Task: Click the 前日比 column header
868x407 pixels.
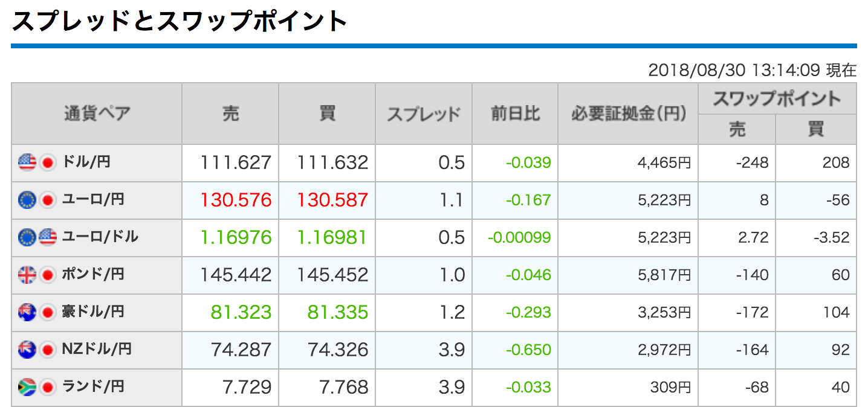Action: coord(514,114)
